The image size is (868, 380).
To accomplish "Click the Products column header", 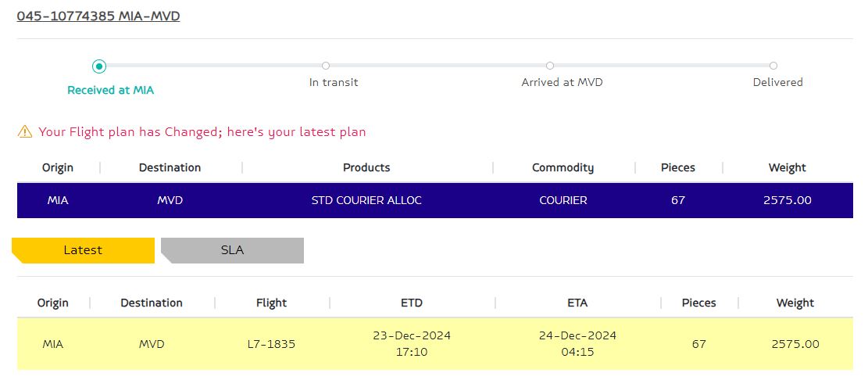I will click(366, 167).
